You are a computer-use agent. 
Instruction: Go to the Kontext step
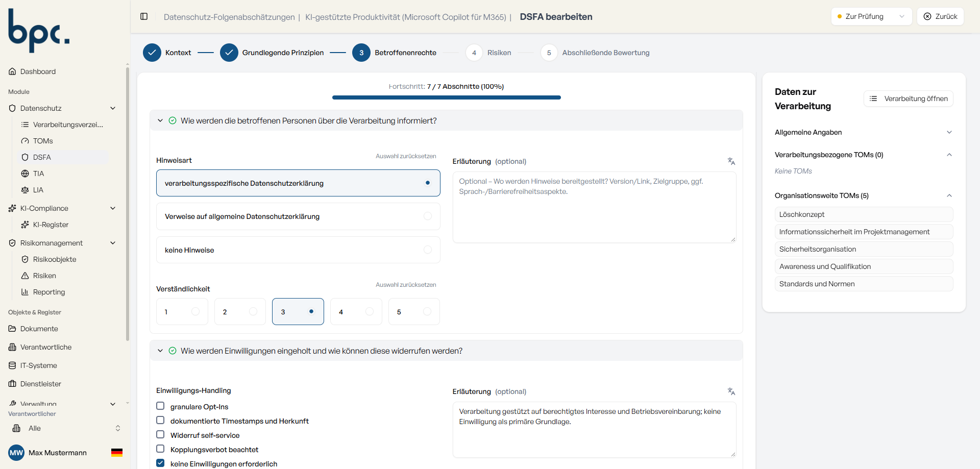point(167,53)
